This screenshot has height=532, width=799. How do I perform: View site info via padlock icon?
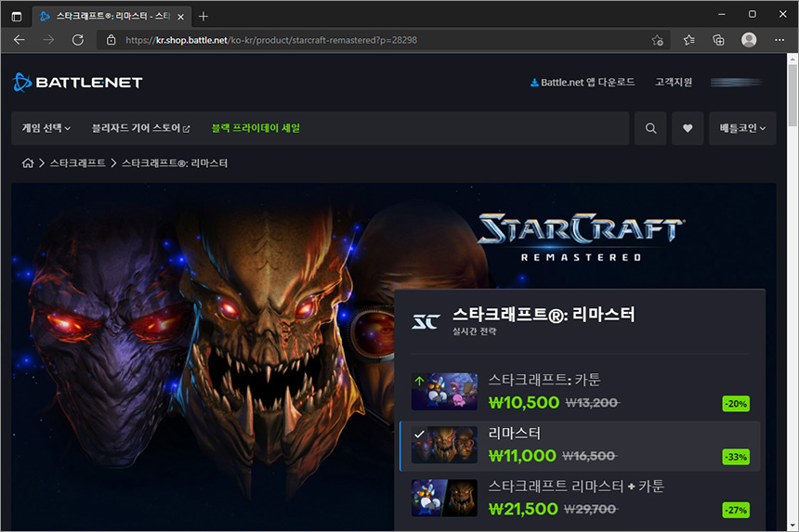pos(111,40)
